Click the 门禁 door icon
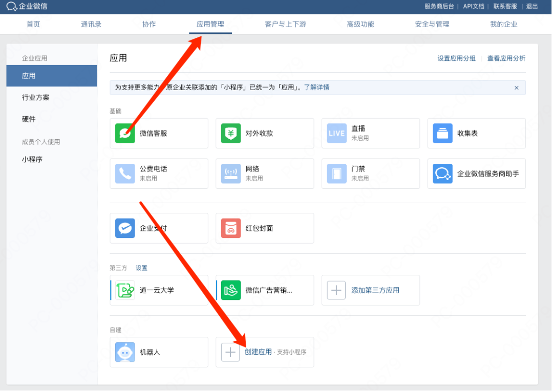The image size is (553, 392). [x=336, y=173]
